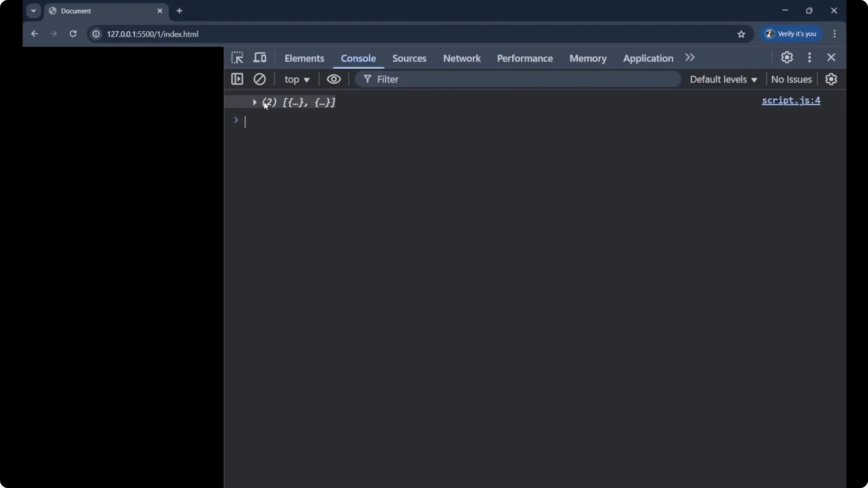Viewport: 868px width, 488px height.
Task: Expand the logged array output
Action: pyautogui.click(x=255, y=103)
